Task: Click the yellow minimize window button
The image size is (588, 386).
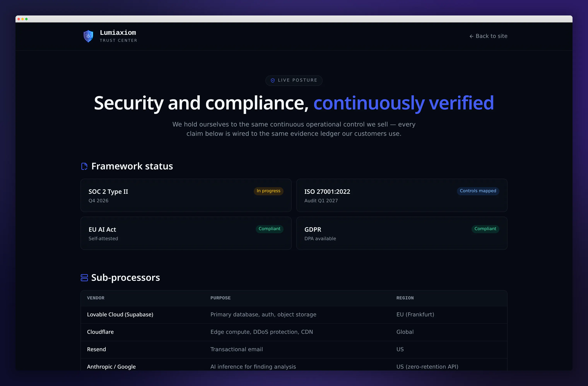Action: (22, 19)
